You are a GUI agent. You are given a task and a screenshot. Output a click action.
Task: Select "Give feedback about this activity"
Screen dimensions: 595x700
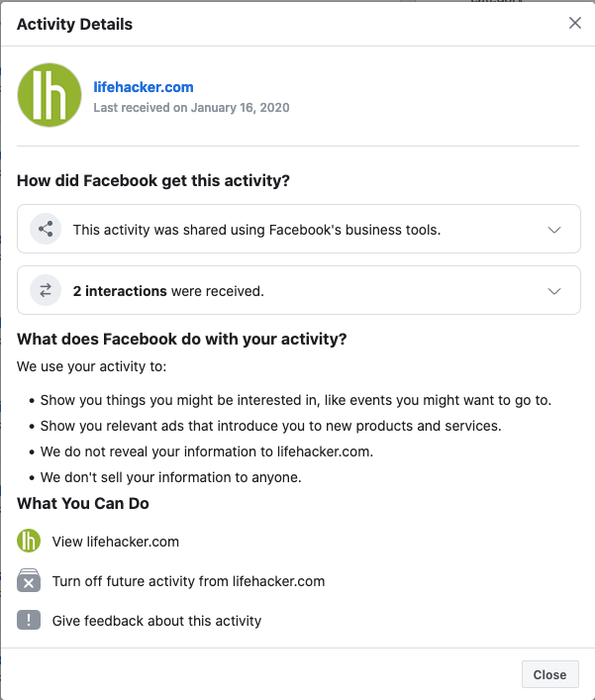(156, 621)
